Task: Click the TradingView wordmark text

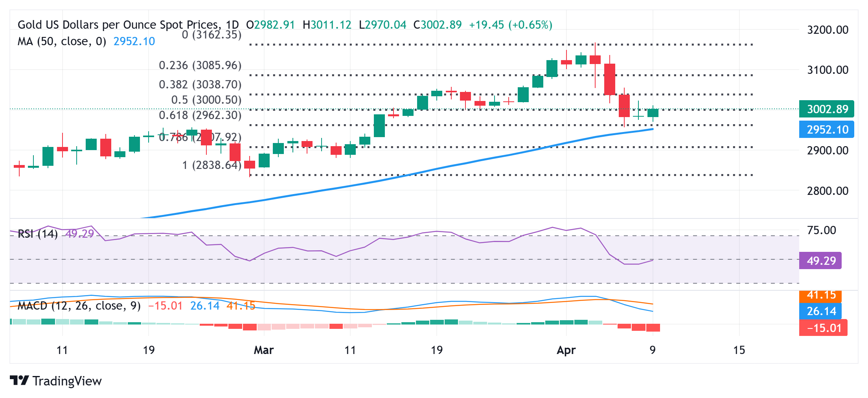Action: (67, 381)
